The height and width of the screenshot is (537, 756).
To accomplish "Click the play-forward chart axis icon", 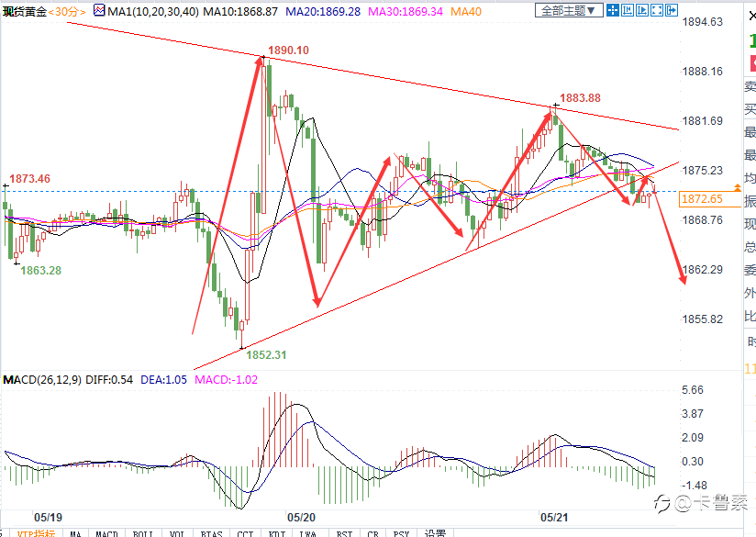I will coord(641,10).
